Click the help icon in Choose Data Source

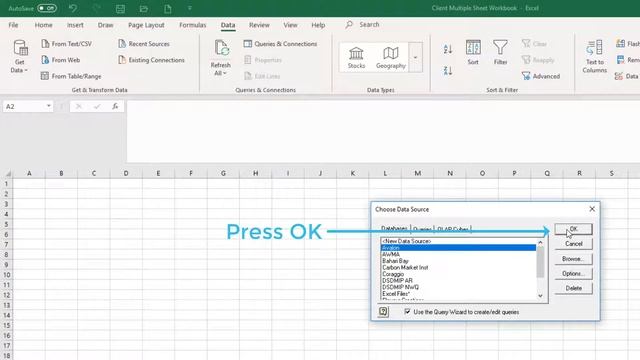tap(383, 312)
